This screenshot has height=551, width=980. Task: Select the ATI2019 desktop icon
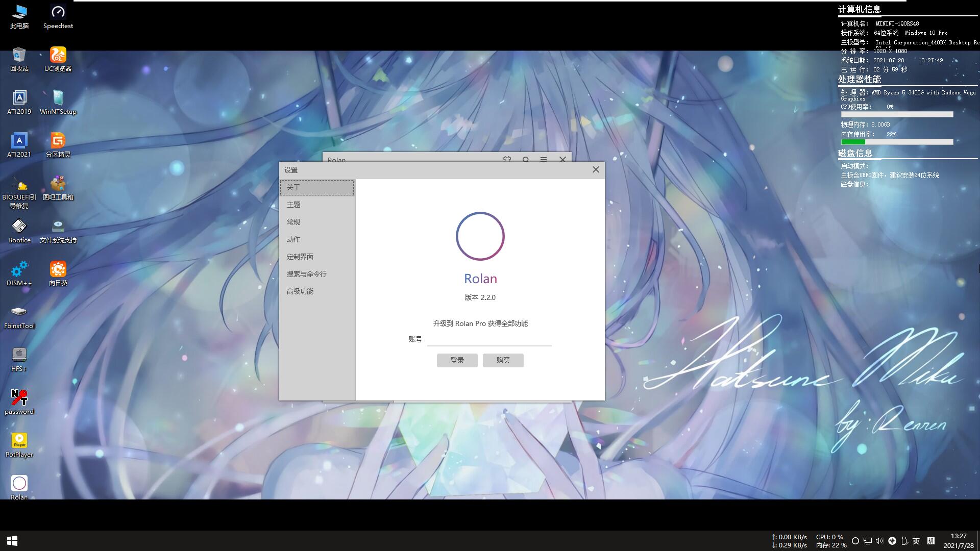[19, 102]
